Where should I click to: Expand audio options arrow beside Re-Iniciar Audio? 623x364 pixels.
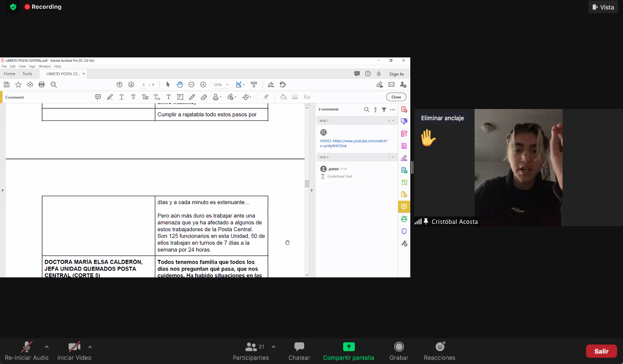tap(47, 347)
